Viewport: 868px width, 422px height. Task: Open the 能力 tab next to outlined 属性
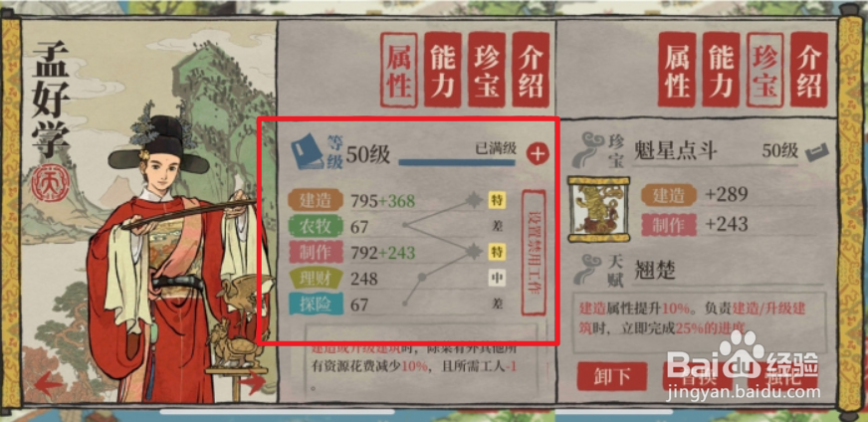(x=443, y=70)
